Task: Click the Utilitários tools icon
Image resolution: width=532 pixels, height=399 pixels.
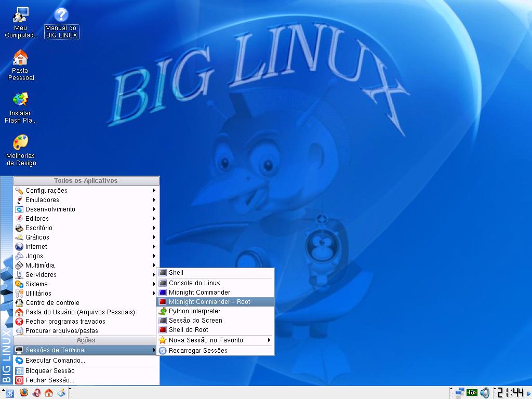Action: (19, 293)
